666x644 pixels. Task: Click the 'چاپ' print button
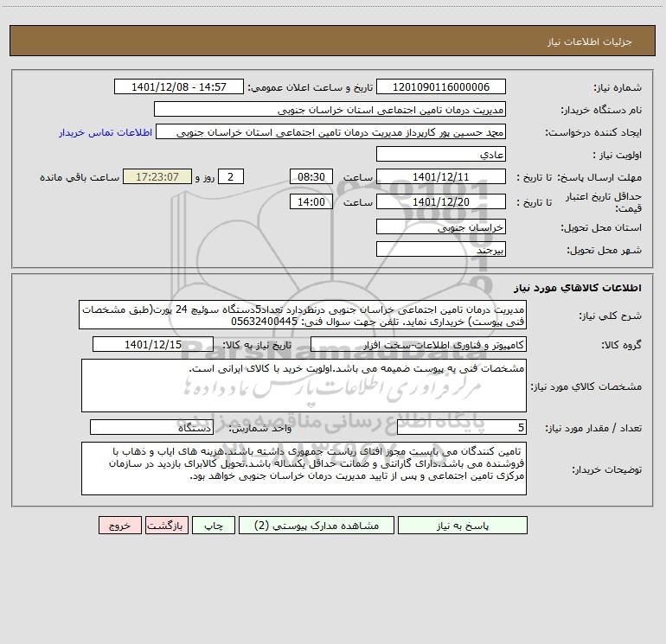click(214, 526)
